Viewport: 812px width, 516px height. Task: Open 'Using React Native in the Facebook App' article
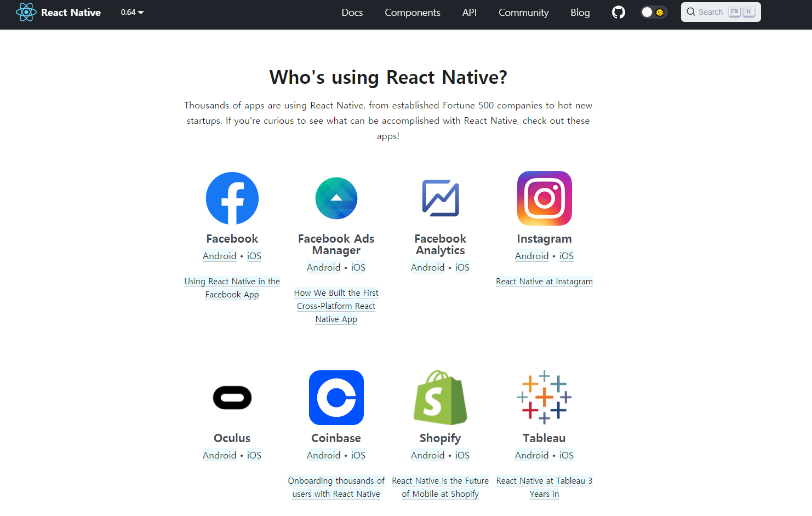pos(232,288)
